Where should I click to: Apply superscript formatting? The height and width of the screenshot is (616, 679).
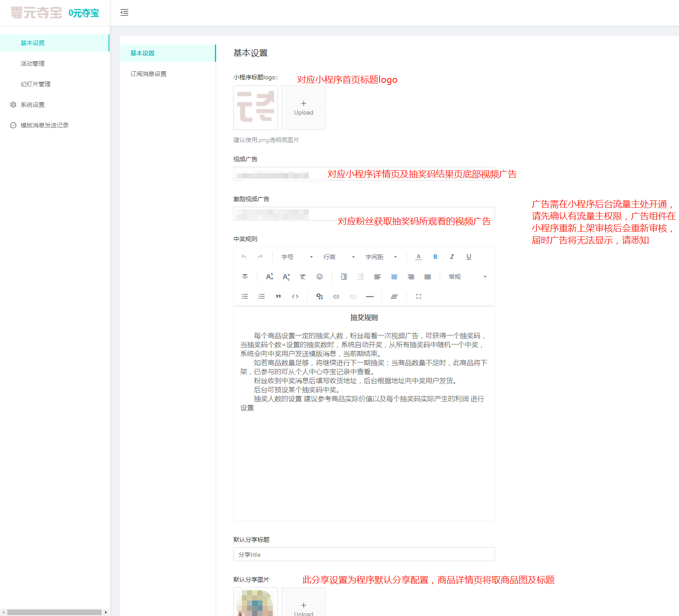269,277
